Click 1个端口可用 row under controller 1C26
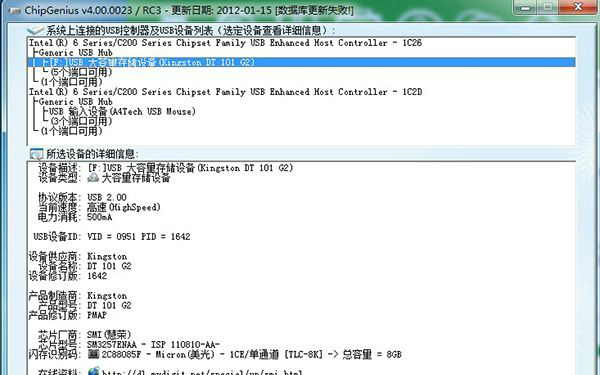Image resolution: width=600 pixels, height=375 pixels. click(72, 82)
